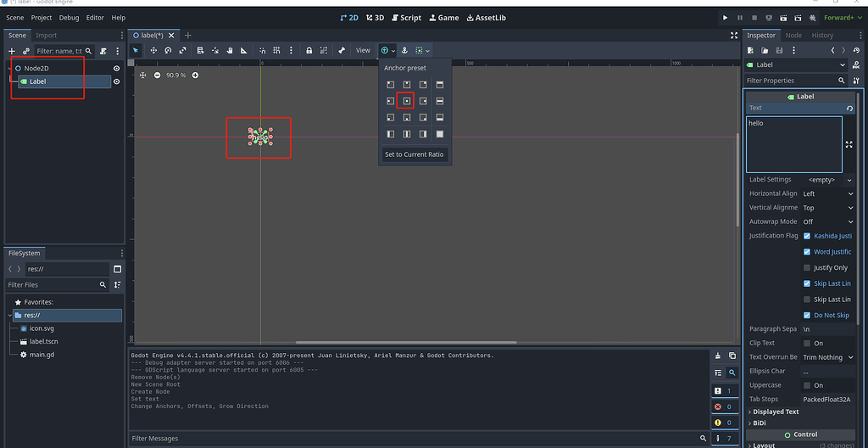Open Text Overrun Behavior dropdown
Viewport: 868px width, 448px height.
[x=827, y=357]
